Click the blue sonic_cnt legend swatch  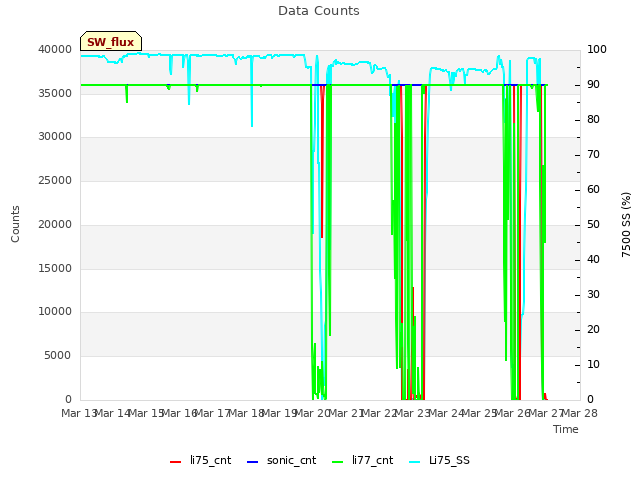pos(253,462)
